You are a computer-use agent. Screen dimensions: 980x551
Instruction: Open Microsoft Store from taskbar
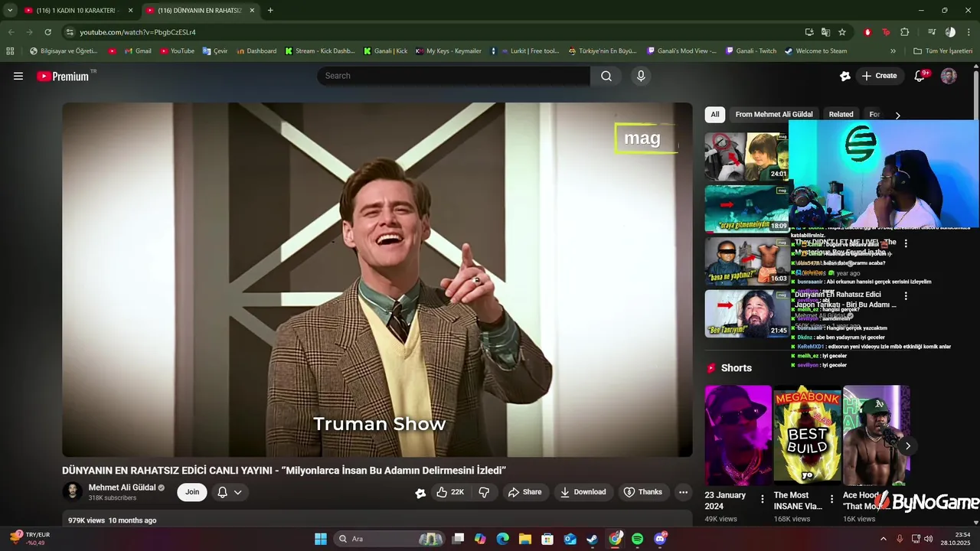point(547,539)
